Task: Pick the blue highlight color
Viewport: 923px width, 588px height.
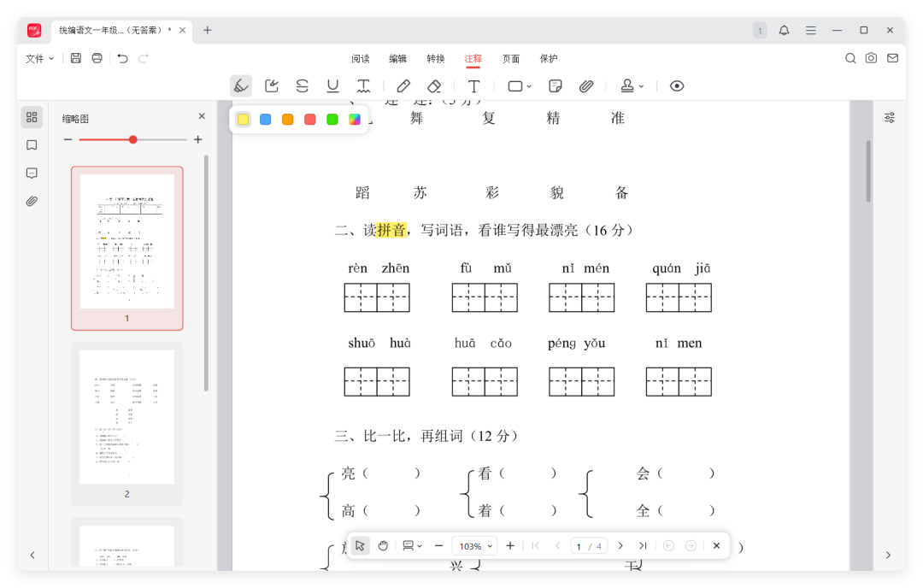Action: 266,120
